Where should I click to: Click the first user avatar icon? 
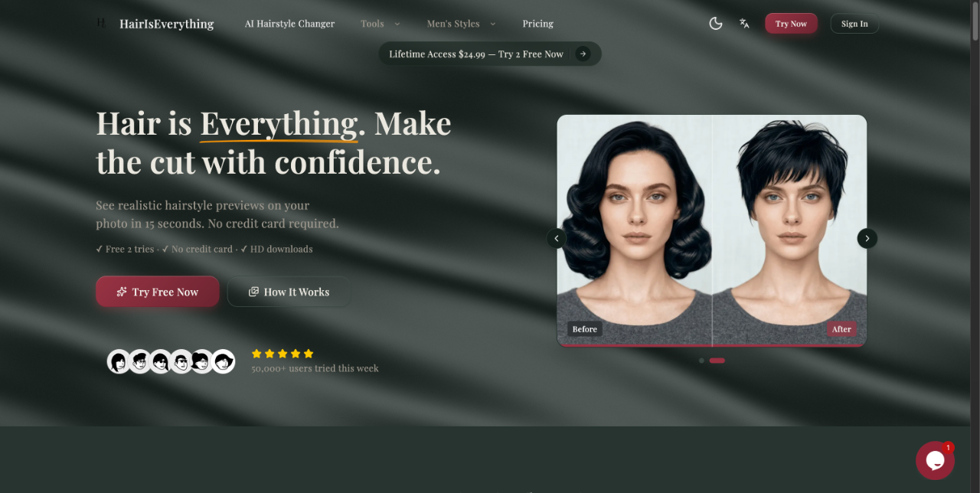pos(119,361)
